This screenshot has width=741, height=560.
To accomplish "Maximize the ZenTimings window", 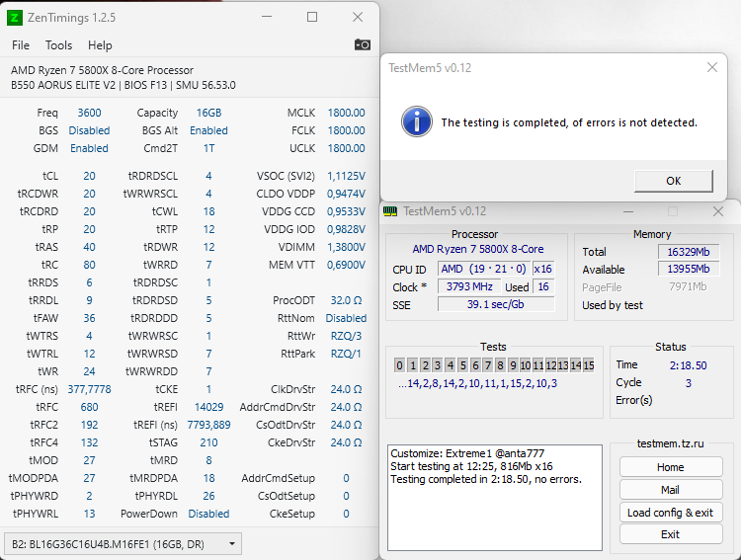I will pos(312,17).
